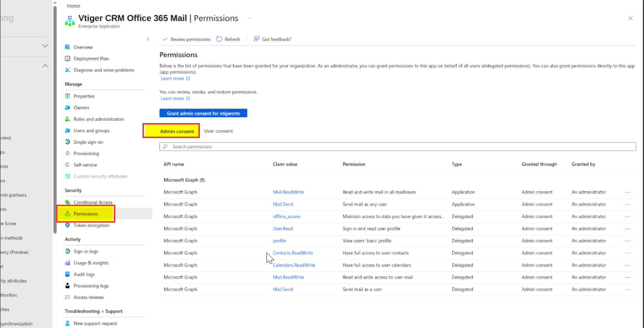Screen dimensions: 644x328
Task: Open more options for Mail.ReadWrite Application row
Action: tap(627, 192)
